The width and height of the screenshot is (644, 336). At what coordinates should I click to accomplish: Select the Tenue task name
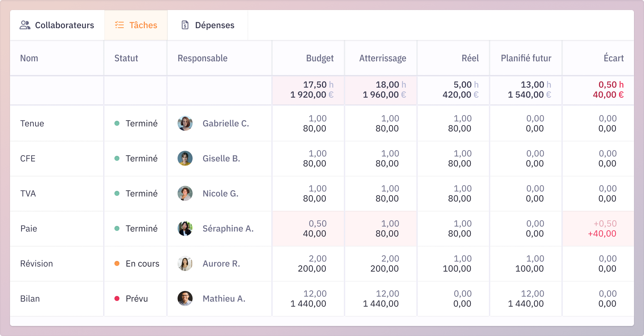click(x=32, y=123)
